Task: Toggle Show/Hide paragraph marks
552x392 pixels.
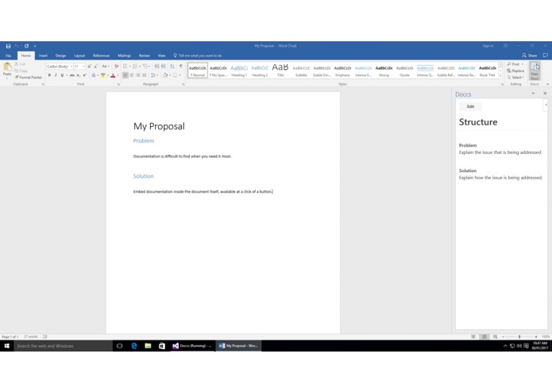Action: (181, 66)
